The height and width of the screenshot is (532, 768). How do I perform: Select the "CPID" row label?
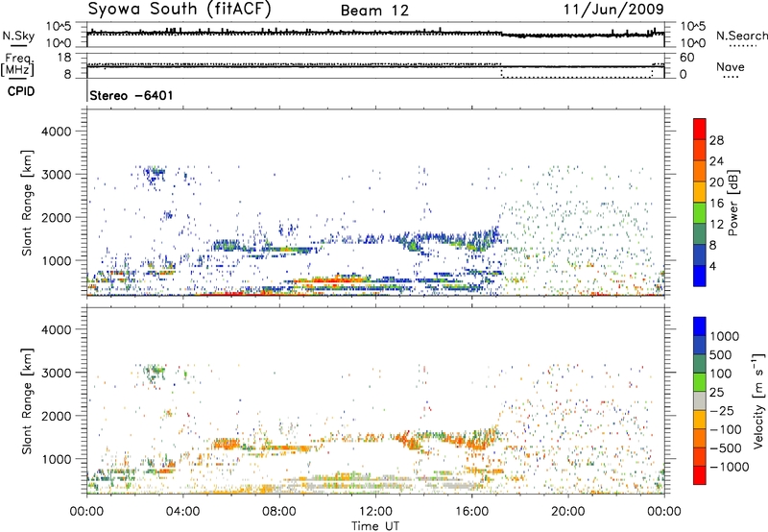[21, 91]
